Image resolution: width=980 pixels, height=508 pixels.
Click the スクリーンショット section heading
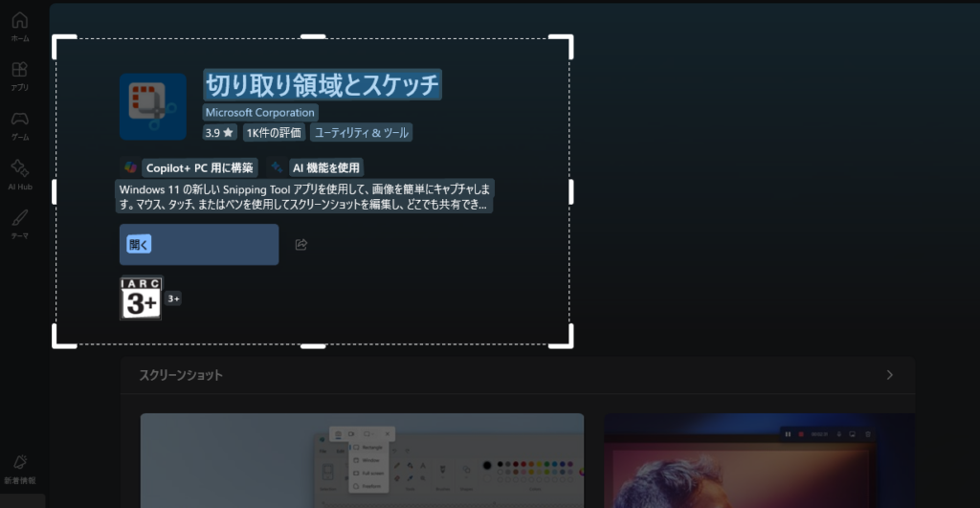pos(181,375)
